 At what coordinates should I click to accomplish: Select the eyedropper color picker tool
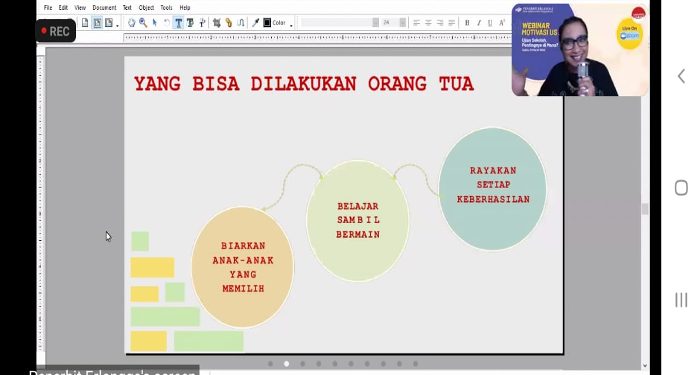pyautogui.click(x=255, y=23)
